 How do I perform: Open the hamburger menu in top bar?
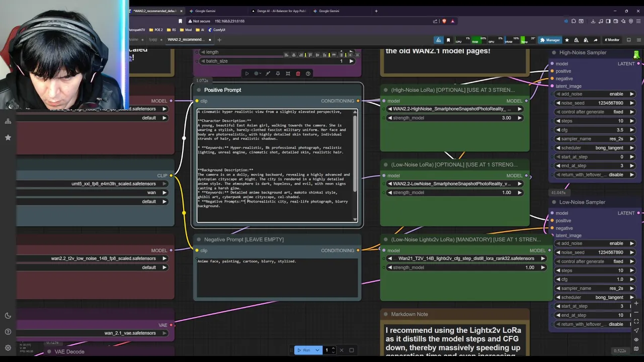click(x=638, y=40)
